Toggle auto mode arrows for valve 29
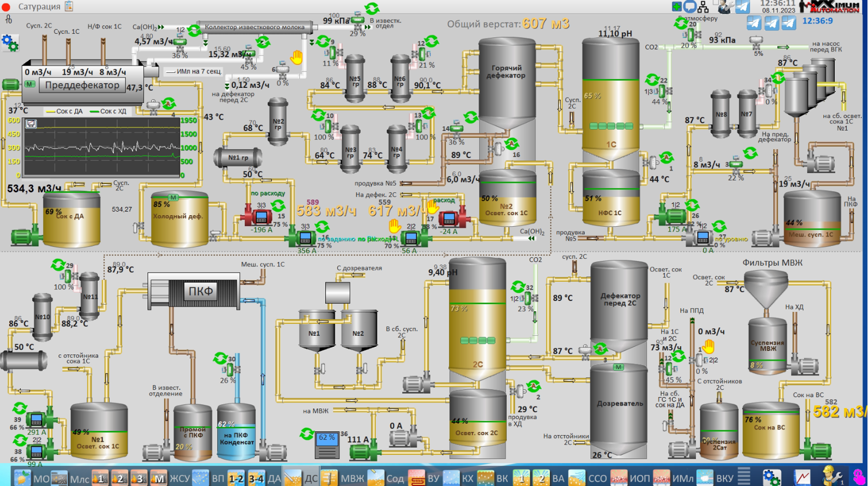The image size is (868, 486). click(x=57, y=265)
